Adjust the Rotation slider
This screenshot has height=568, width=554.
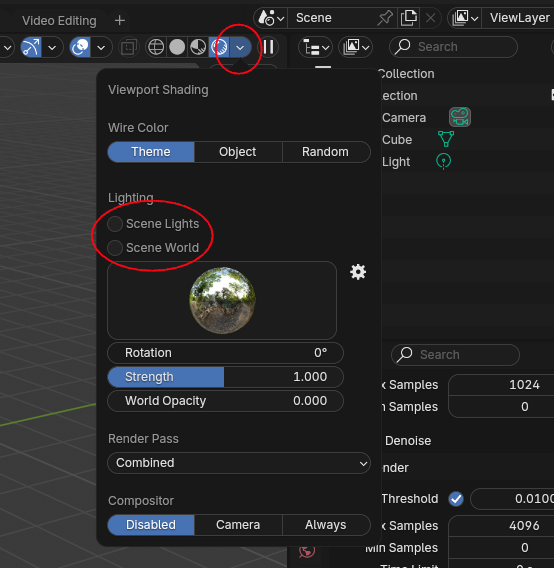point(225,353)
